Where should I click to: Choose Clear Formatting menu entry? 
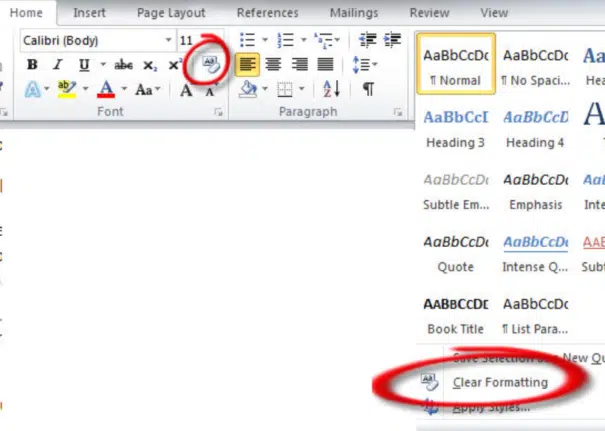pyautogui.click(x=500, y=382)
